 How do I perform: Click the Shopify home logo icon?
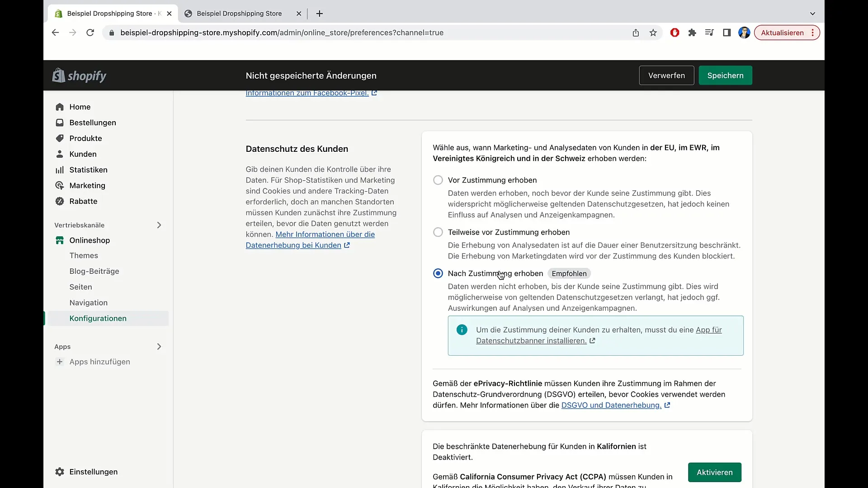click(x=59, y=75)
